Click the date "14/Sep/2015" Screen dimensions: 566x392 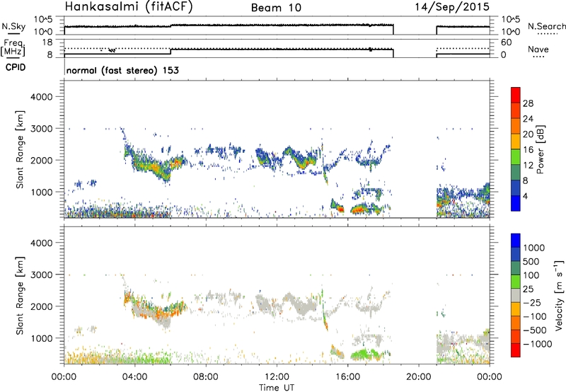point(452,7)
